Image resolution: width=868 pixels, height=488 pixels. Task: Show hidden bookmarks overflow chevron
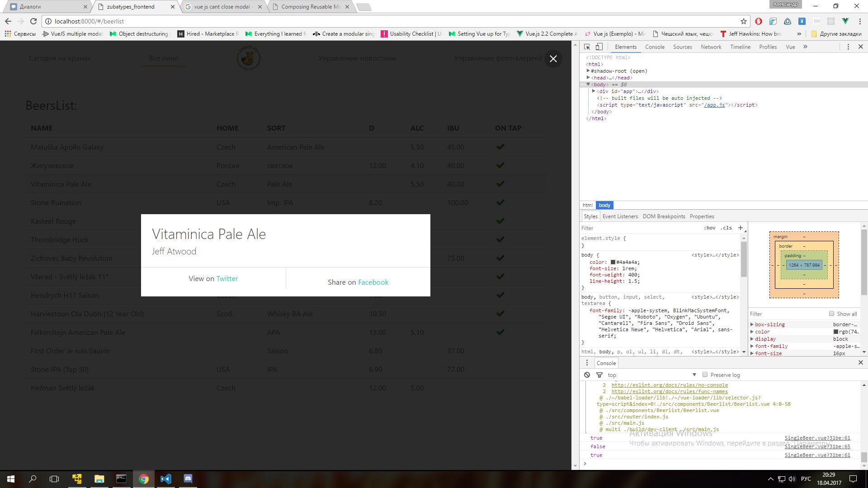(799, 34)
